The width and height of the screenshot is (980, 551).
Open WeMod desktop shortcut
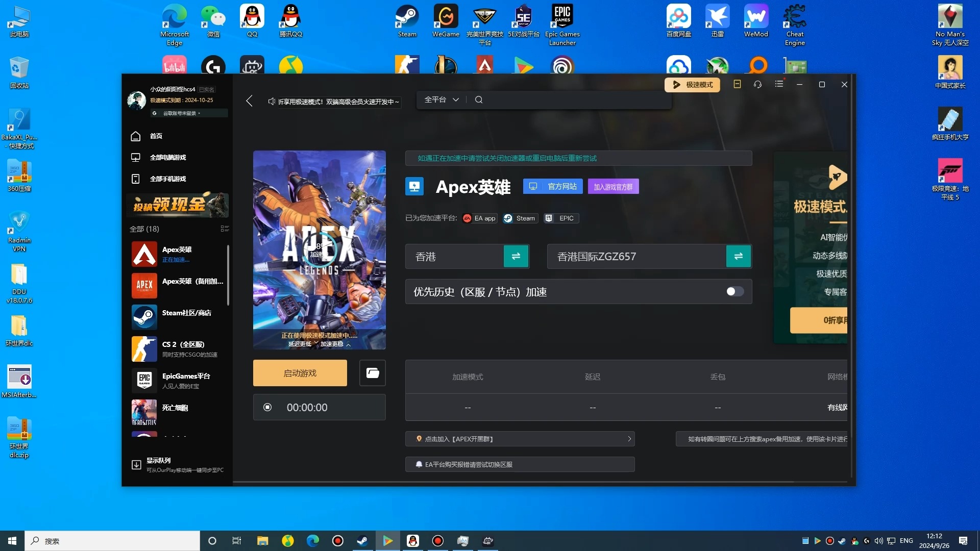click(x=756, y=20)
